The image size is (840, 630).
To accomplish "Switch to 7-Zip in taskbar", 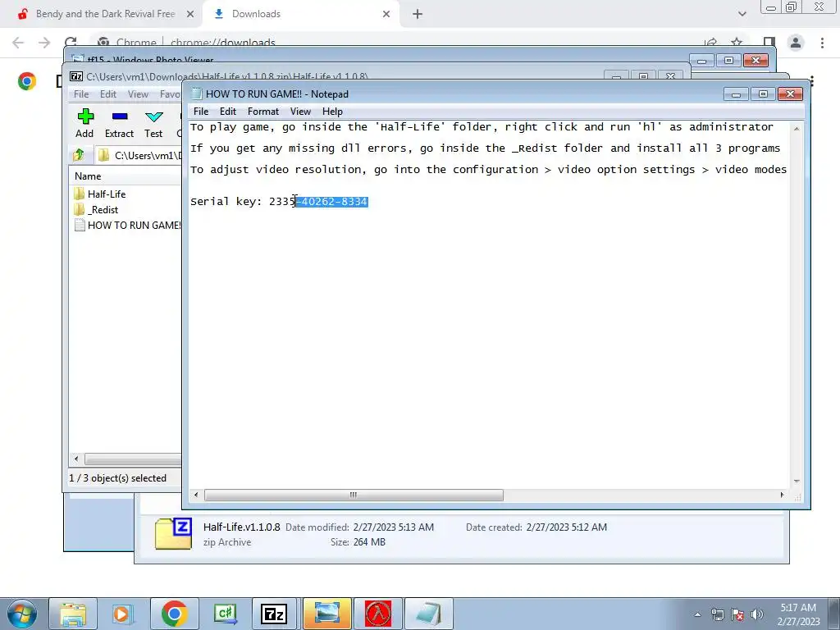I will click(274, 614).
